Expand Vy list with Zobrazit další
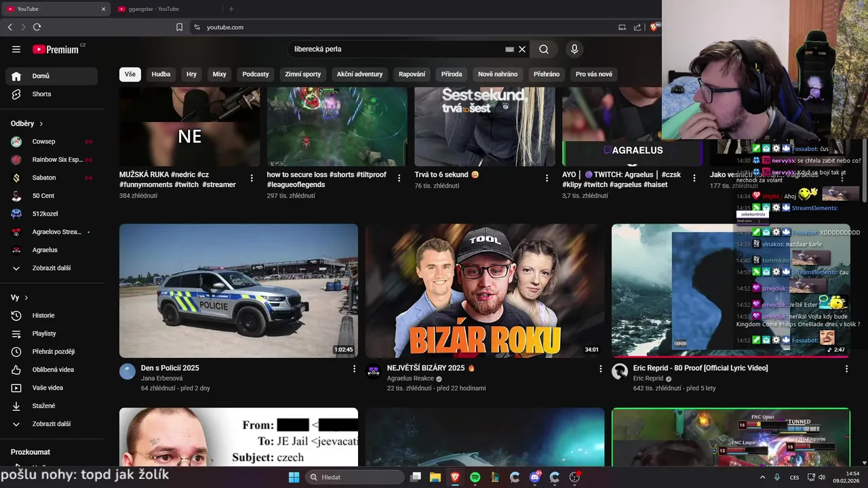 pyautogui.click(x=52, y=424)
